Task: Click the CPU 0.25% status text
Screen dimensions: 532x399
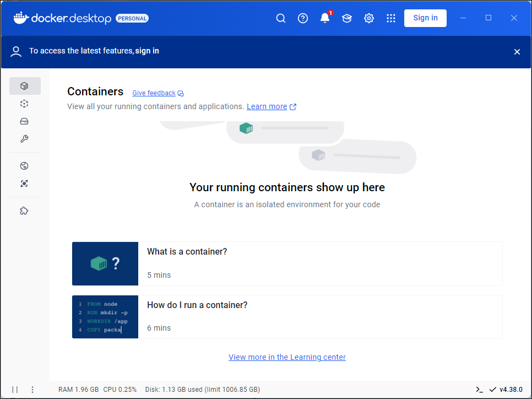Action: pyautogui.click(x=120, y=390)
